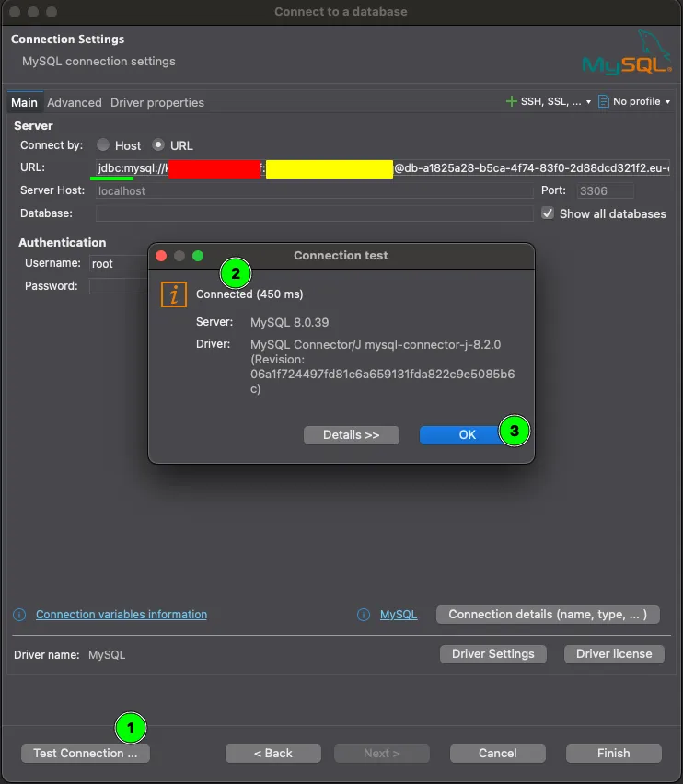
Task: Switch to the Advanced tab
Action: coord(75,102)
